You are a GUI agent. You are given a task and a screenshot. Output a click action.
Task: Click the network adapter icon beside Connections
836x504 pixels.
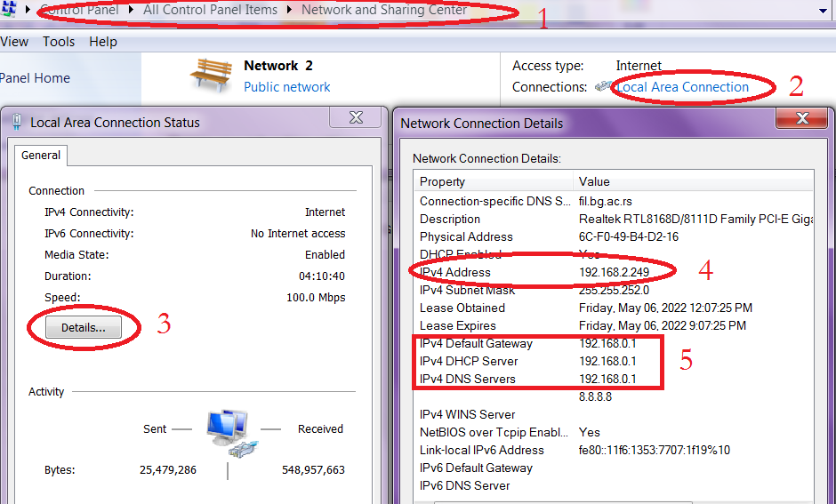click(x=604, y=86)
